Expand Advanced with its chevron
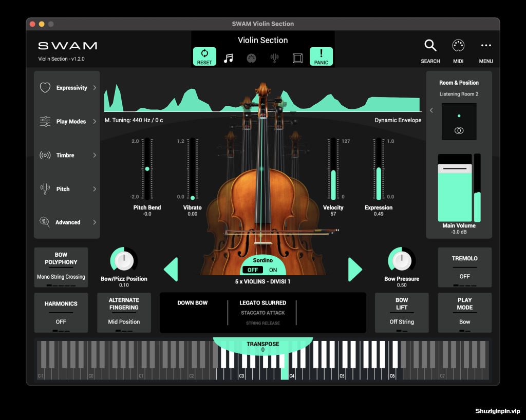The height and width of the screenshot is (420, 526). [x=95, y=222]
